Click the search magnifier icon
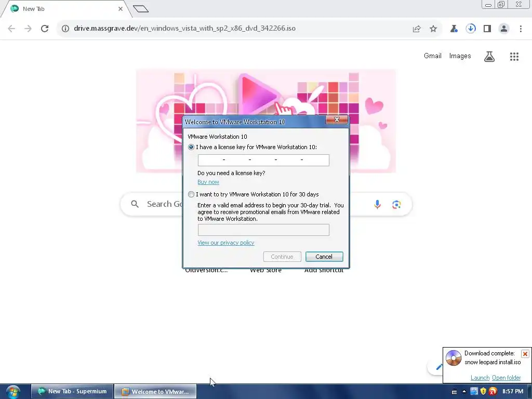 (x=135, y=204)
